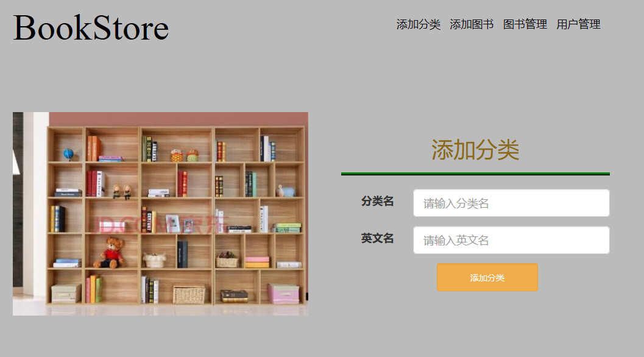Screen dimensions: 644x357
Task: Open the 添加分类 navigation link
Action: point(418,24)
